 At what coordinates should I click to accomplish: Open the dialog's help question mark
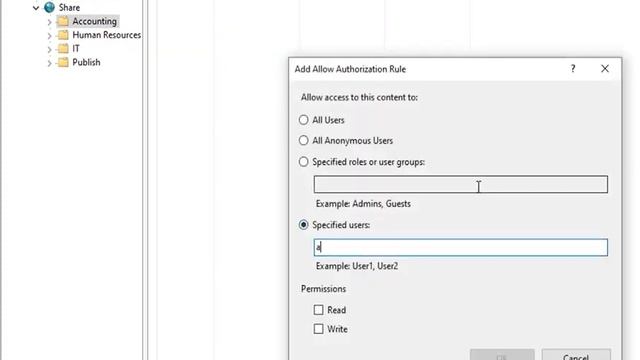point(573,69)
